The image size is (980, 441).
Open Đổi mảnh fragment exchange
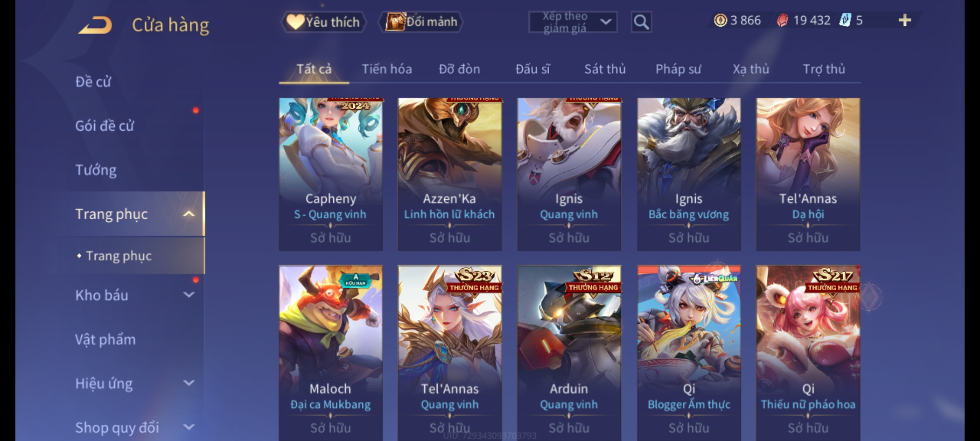pyautogui.click(x=421, y=22)
